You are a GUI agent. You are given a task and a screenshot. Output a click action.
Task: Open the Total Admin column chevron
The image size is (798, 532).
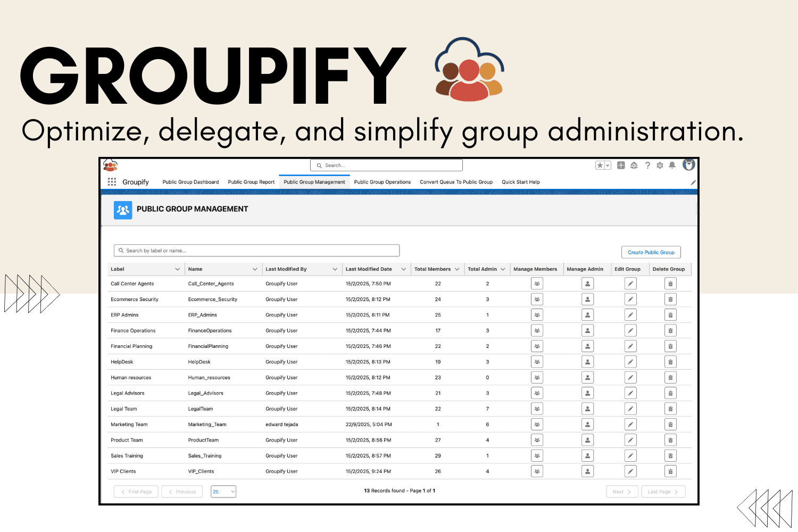click(503, 269)
